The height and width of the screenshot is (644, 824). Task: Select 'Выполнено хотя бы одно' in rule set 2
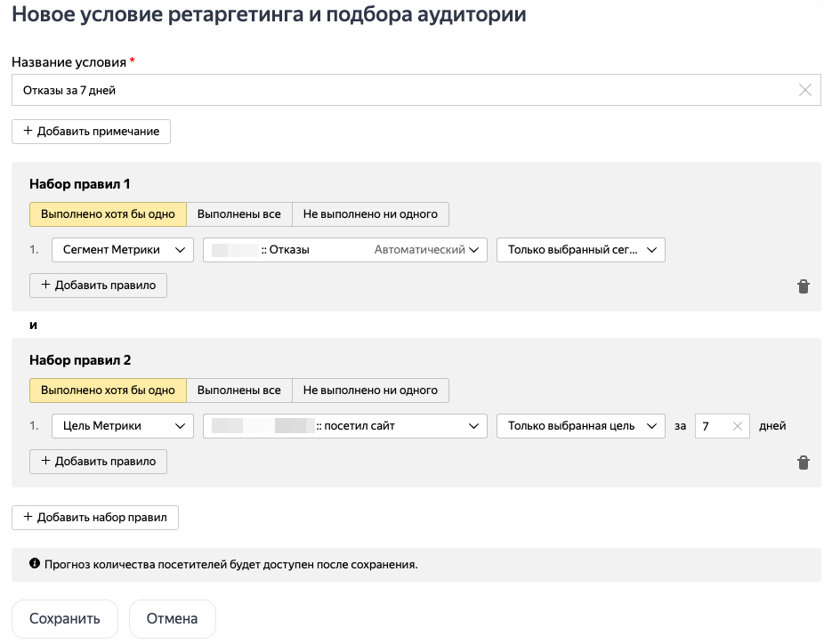click(108, 390)
